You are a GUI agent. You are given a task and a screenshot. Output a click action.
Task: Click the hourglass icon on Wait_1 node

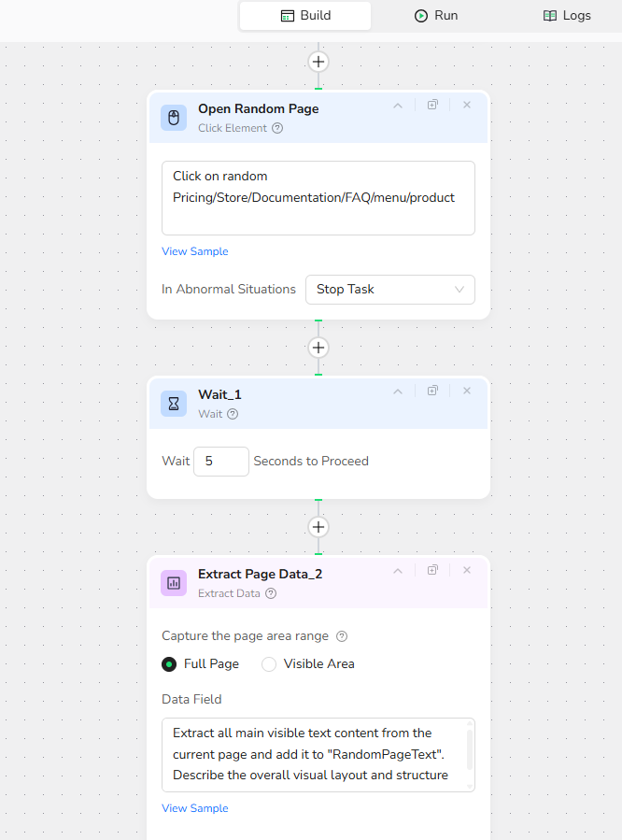pos(174,404)
